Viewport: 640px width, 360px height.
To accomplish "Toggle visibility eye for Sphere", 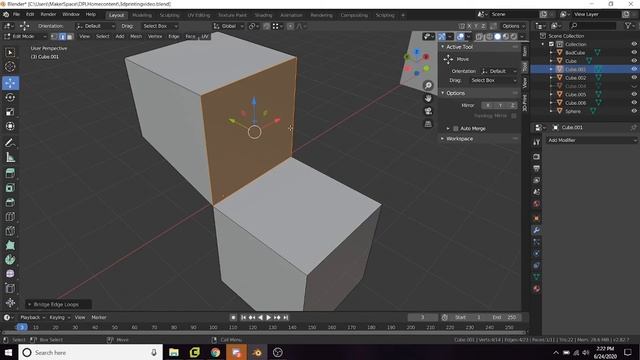I will (634, 111).
